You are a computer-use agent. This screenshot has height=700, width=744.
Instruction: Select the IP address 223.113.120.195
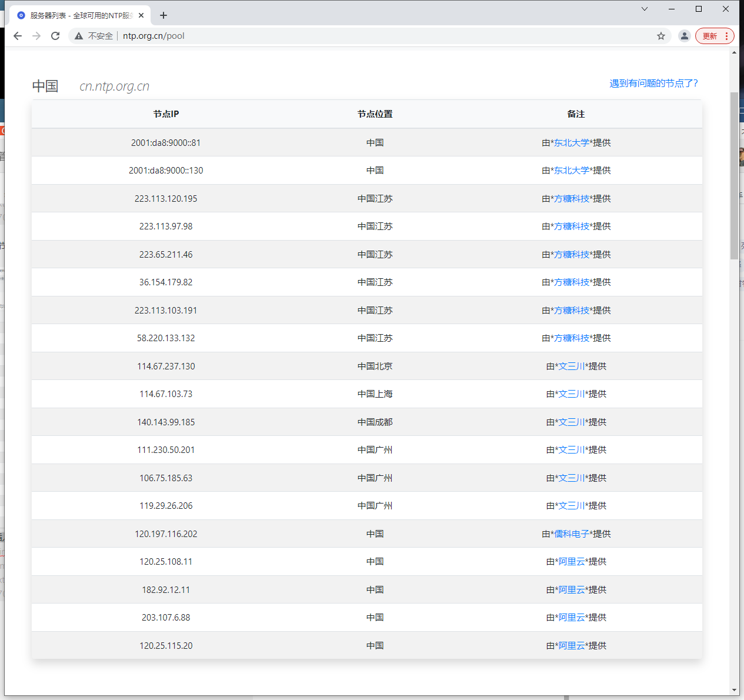coord(166,199)
